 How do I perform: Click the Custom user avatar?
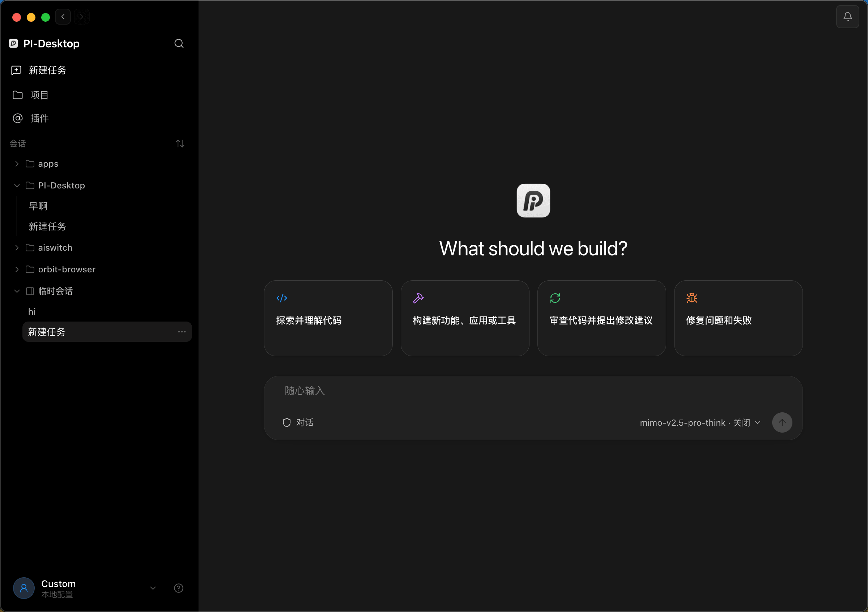coord(24,588)
